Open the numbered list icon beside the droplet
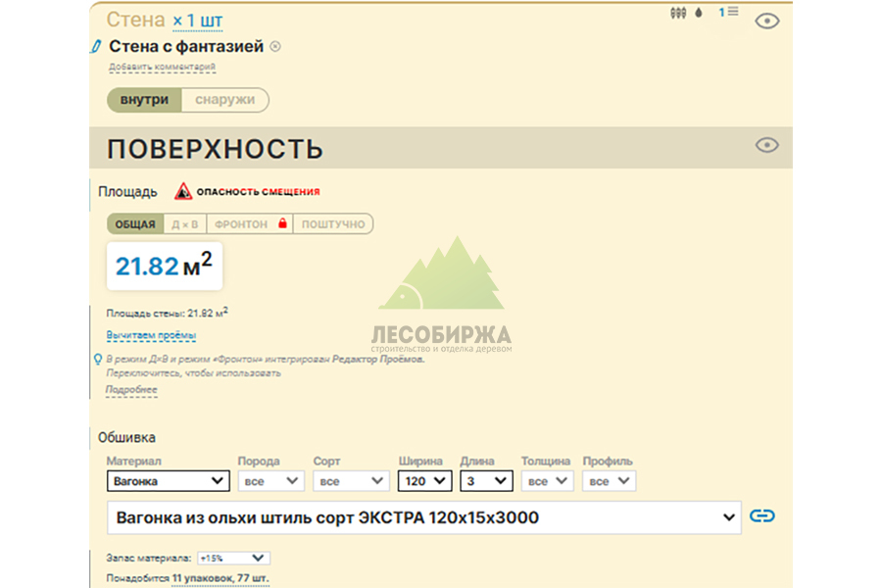This screenshot has width=882, height=588. 731,12
